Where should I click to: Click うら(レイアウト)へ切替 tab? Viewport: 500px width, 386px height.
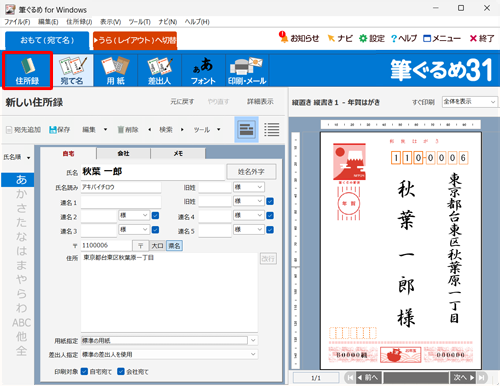135,40
